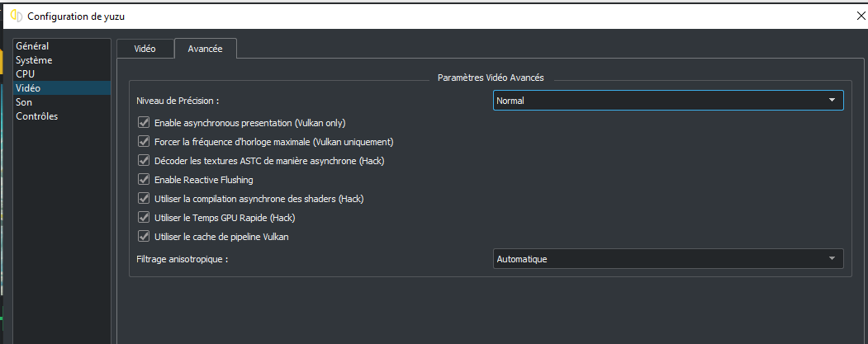Open the Son settings category
The image size is (868, 344).
(x=24, y=102)
